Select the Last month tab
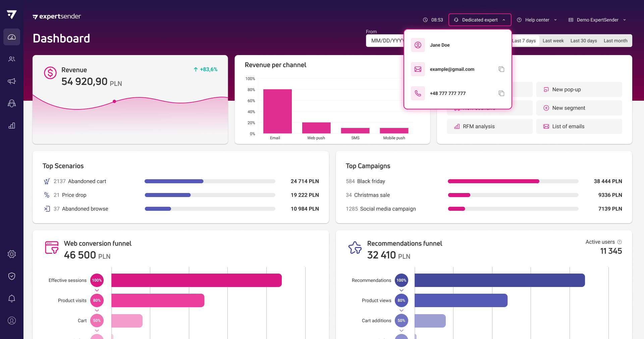The width and height of the screenshot is (644, 339). point(615,41)
